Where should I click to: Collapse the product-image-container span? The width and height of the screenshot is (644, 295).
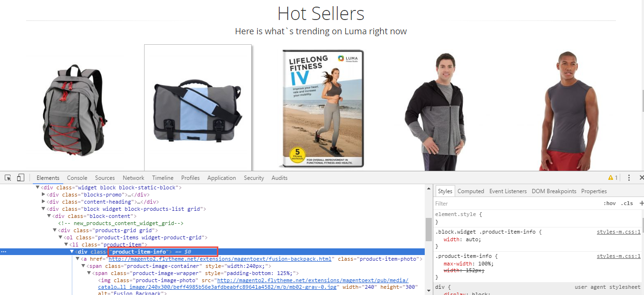click(x=84, y=266)
